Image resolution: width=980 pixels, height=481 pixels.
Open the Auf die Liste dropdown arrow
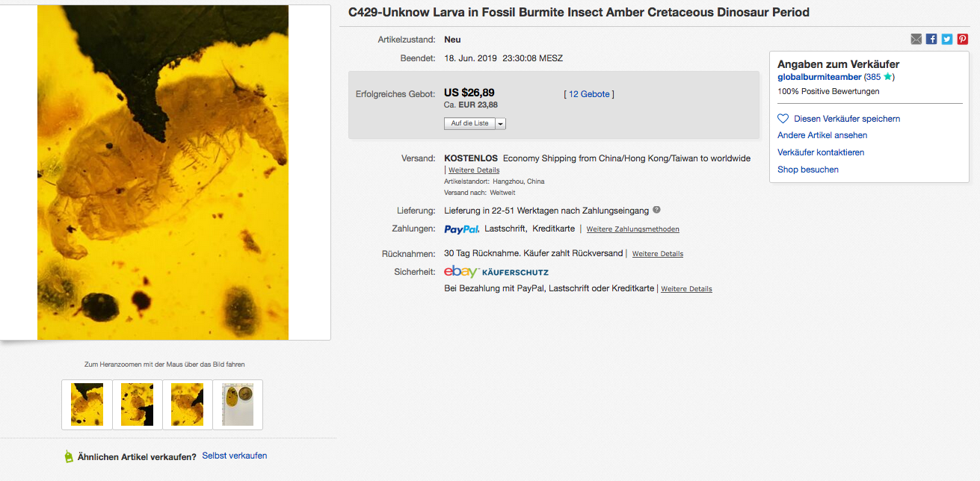pos(501,123)
